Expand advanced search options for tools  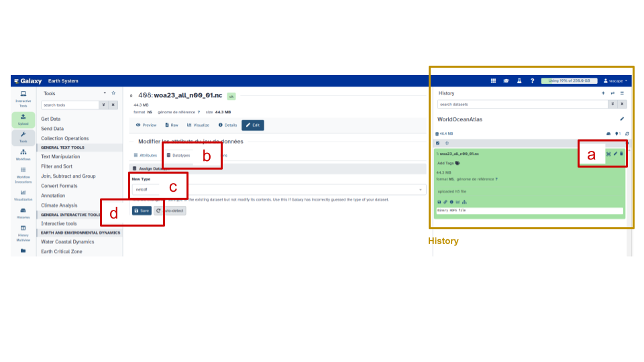103,105
